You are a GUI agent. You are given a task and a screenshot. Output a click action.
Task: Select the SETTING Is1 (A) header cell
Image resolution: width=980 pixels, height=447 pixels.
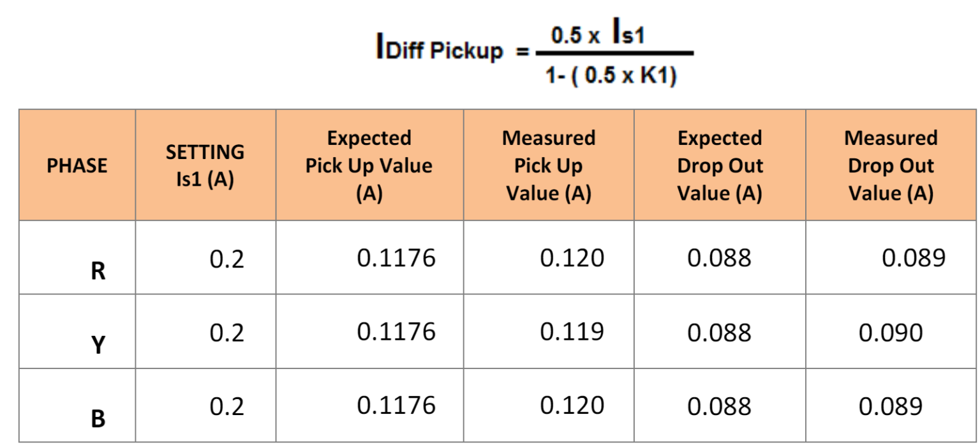pyautogui.click(x=205, y=165)
